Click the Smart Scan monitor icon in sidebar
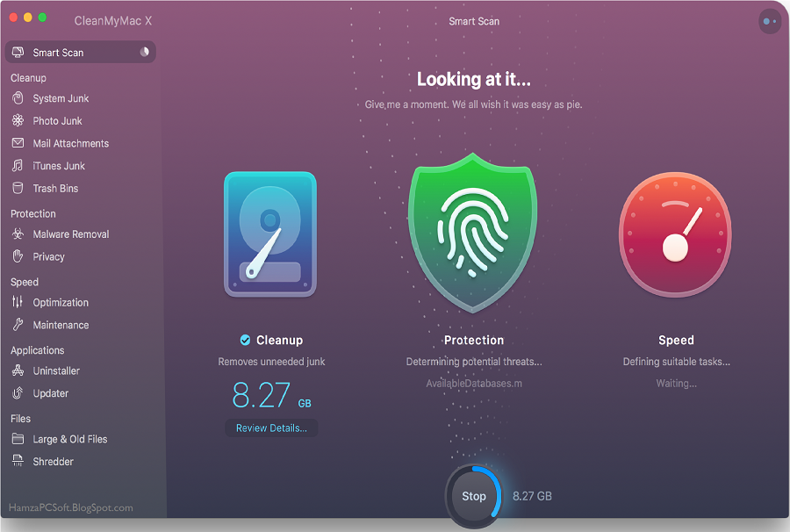The width and height of the screenshot is (790, 532). (18, 52)
